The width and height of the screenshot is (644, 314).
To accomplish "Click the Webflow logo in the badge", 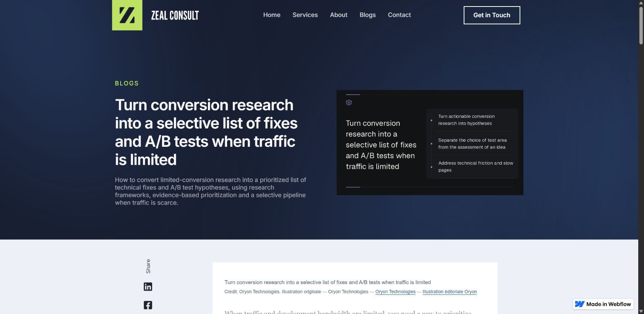I will coord(580,304).
